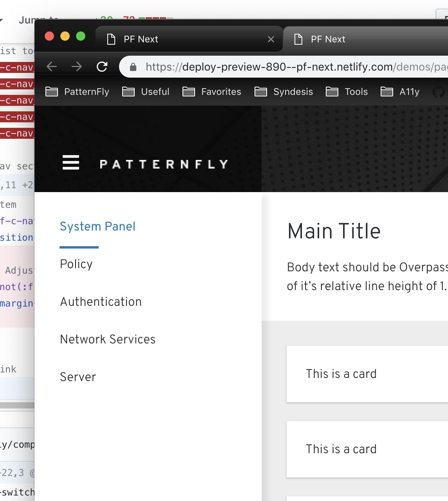Navigate back using the back arrow
This screenshot has height=501, width=448.
51,66
